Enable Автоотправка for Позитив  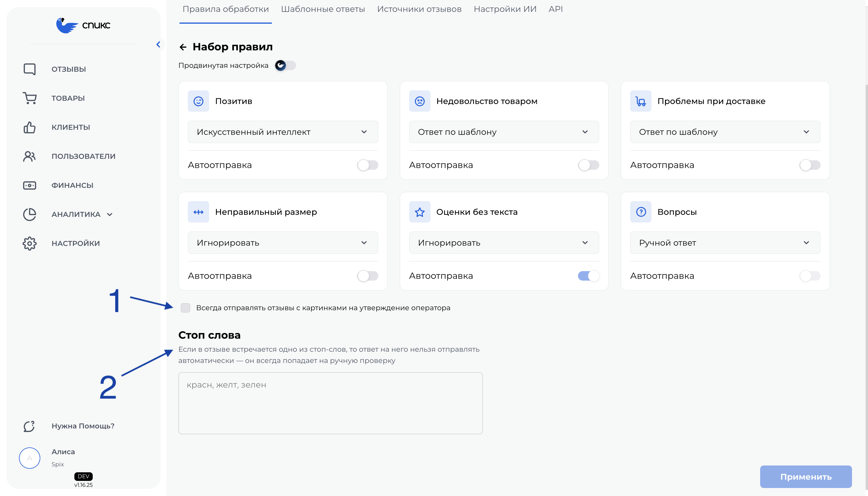point(367,165)
